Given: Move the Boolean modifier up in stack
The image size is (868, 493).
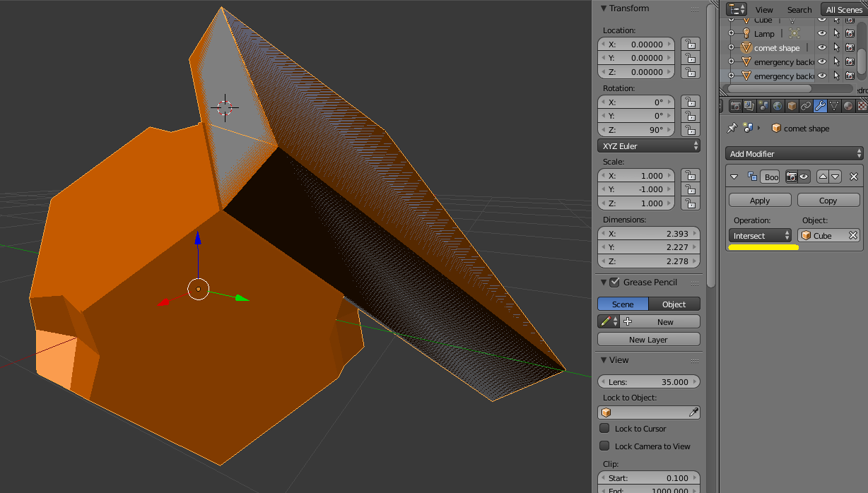Looking at the screenshot, I should pos(823,177).
